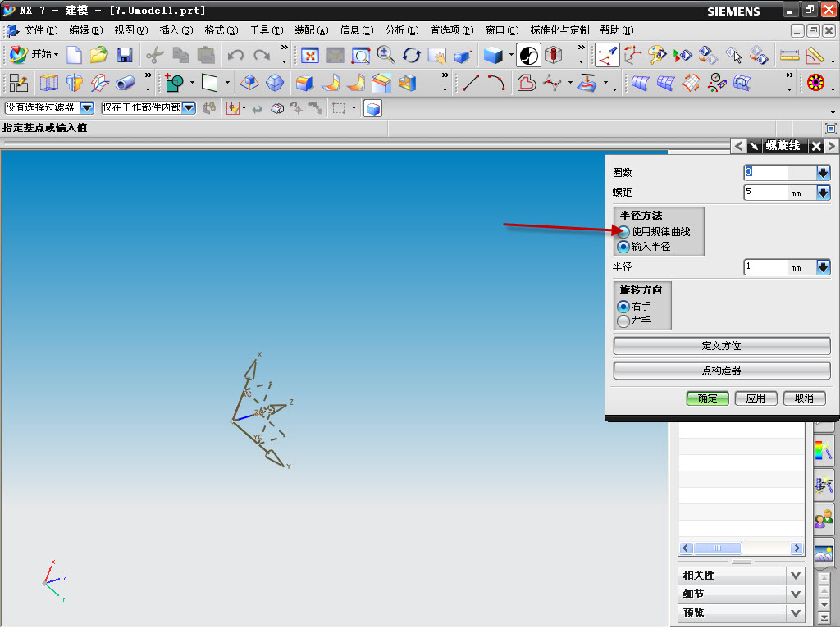Click the Undo arrow icon
Viewport: 840px width, 628px height.
(235, 55)
